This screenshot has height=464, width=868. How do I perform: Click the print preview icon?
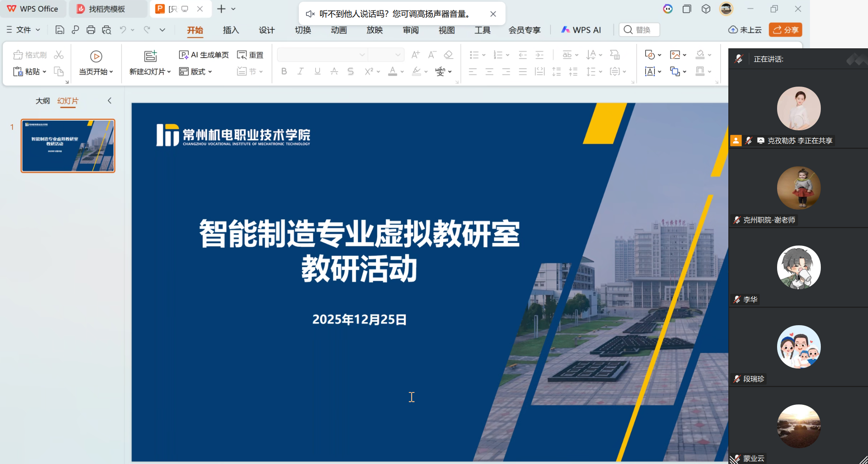coord(106,30)
